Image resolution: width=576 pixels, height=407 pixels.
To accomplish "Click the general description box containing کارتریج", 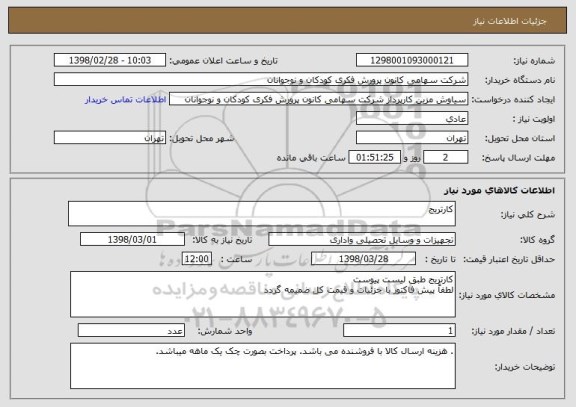I will 262,214.
